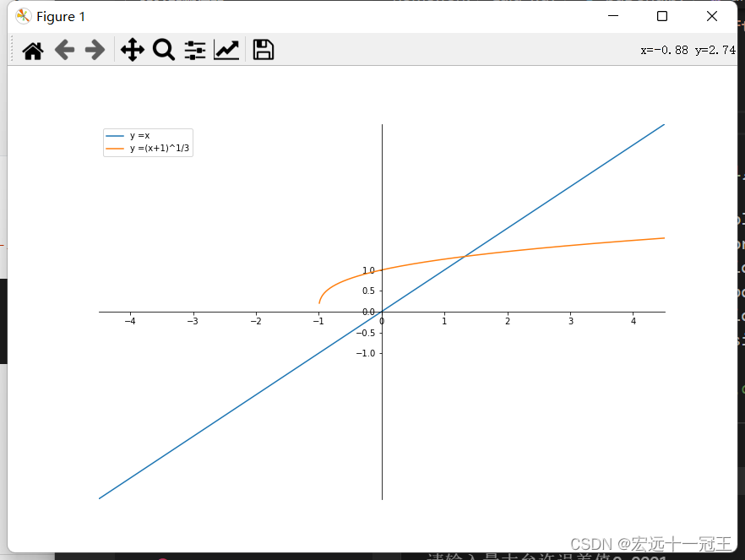
Task: Click x-axis tick label '−4'
Action: [x=130, y=322]
